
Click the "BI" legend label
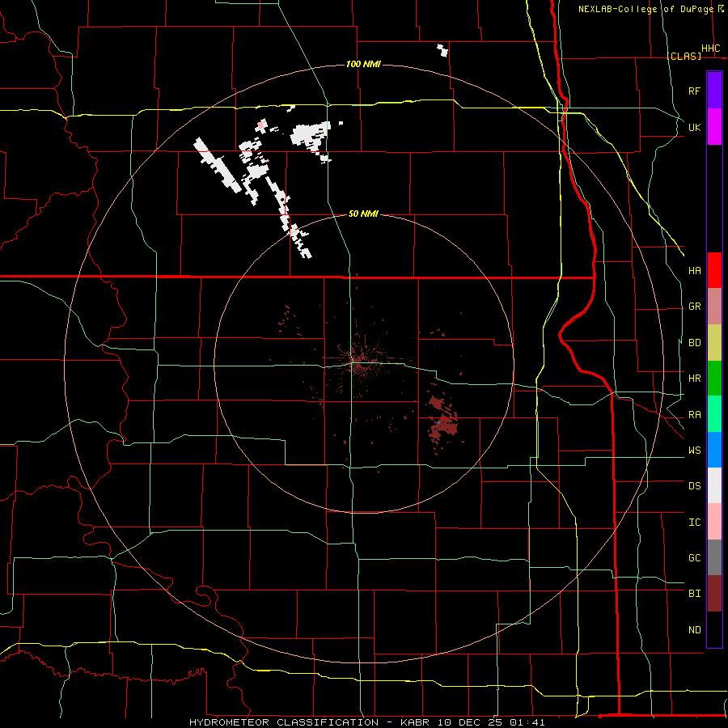point(694,594)
